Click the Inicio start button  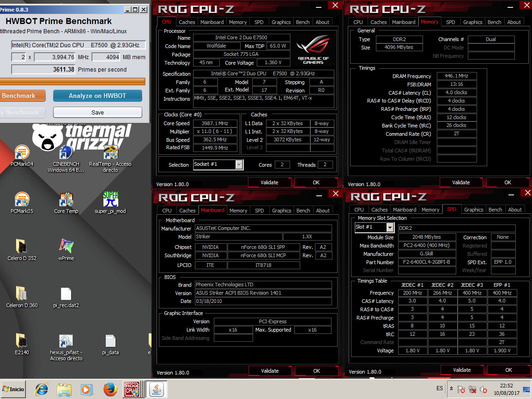pos(13,389)
